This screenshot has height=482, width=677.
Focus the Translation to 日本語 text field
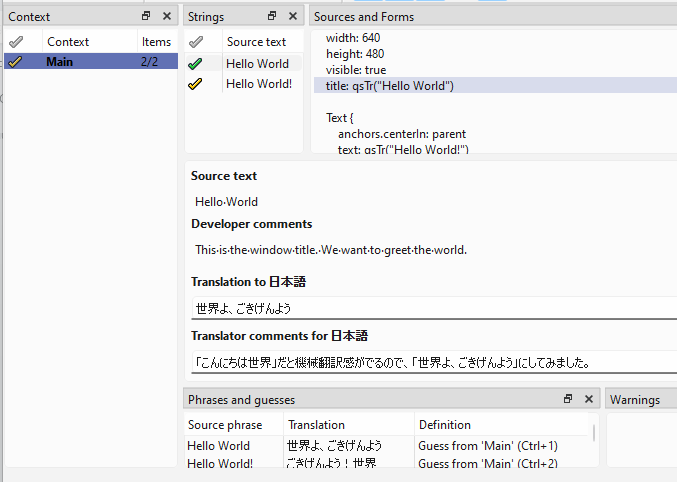(430, 308)
